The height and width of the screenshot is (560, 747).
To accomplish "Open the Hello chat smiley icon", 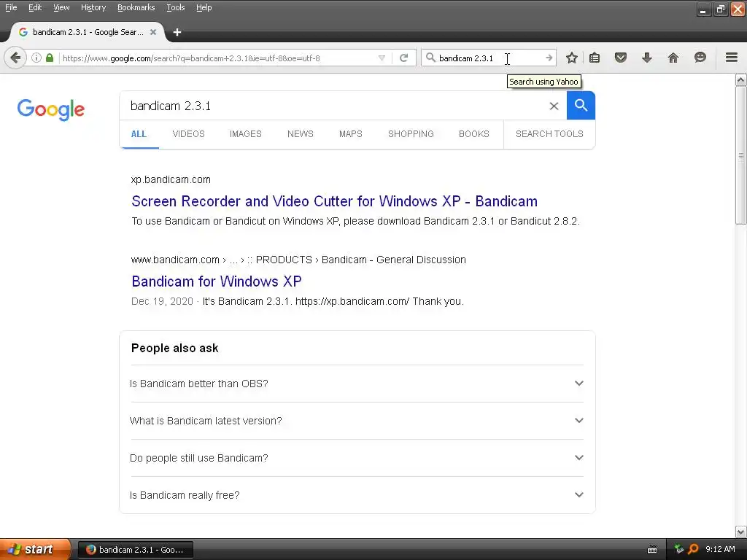I will [700, 58].
